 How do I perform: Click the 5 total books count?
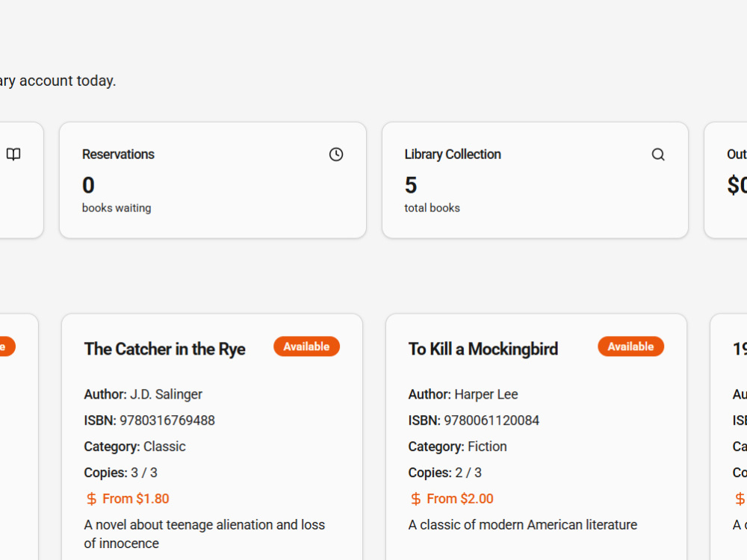click(x=411, y=184)
